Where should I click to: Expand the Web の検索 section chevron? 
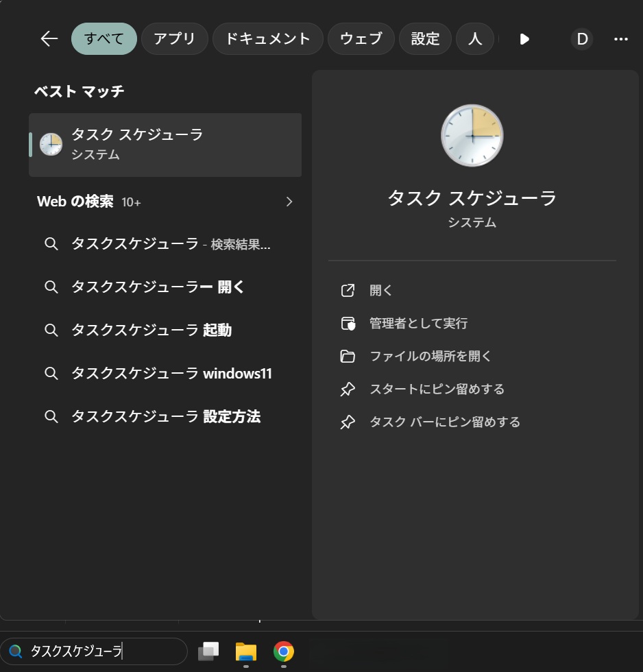pyautogui.click(x=289, y=202)
